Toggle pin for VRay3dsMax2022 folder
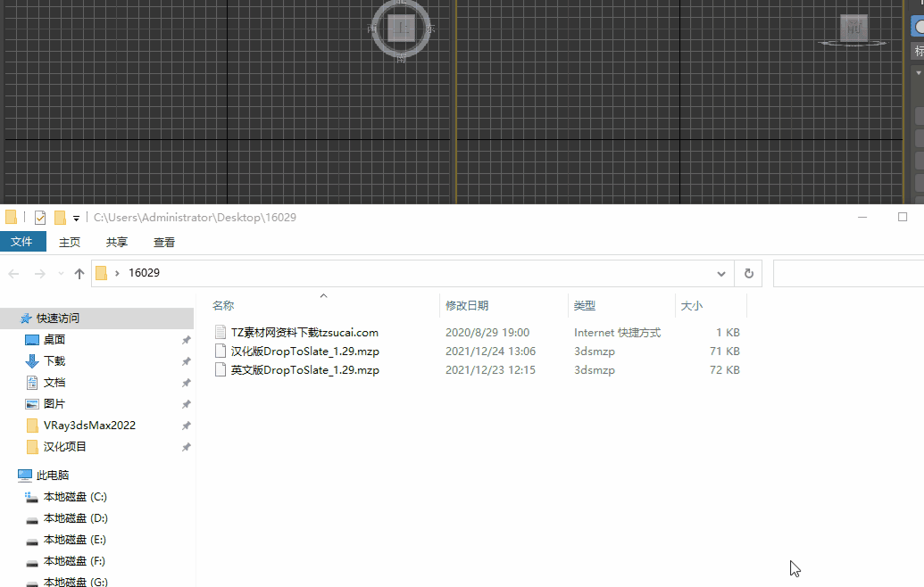 coord(186,426)
